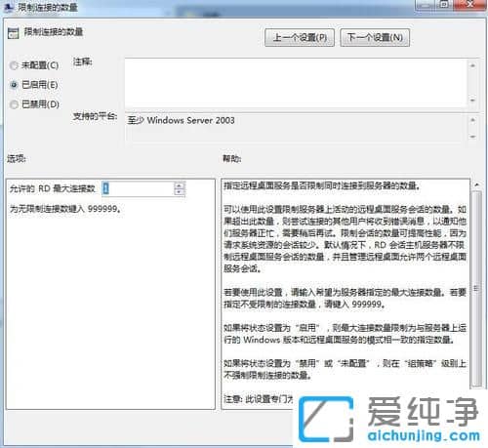Click the 帮助: label
The height and width of the screenshot is (448, 488).
[231, 159]
